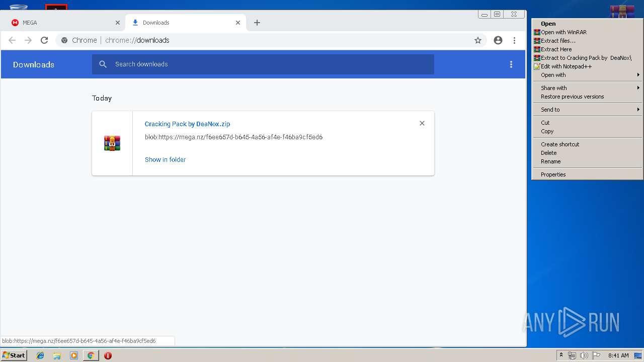Reload the downloads page
Image resolution: width=644 pixels, height=362 pixels.
[44, 40]
